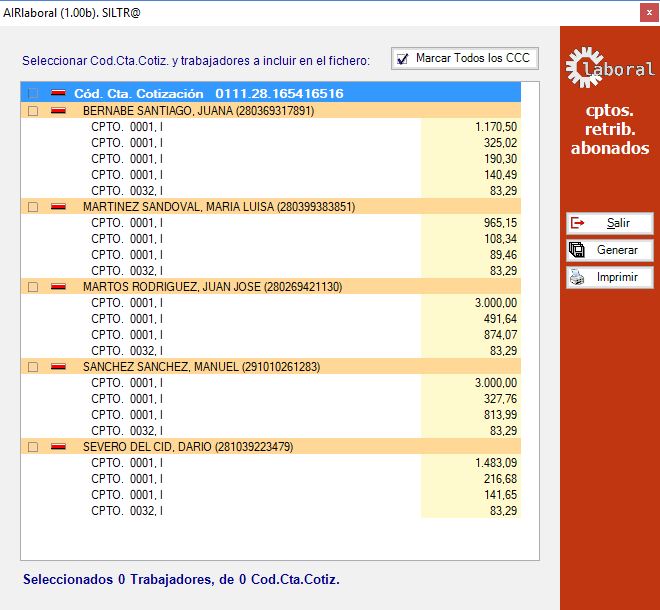Viewport: 660px width, 610px height.
Task: Collapse SANCHEZ SANCHEZ row using its red icon
Action: coord(58,366)
